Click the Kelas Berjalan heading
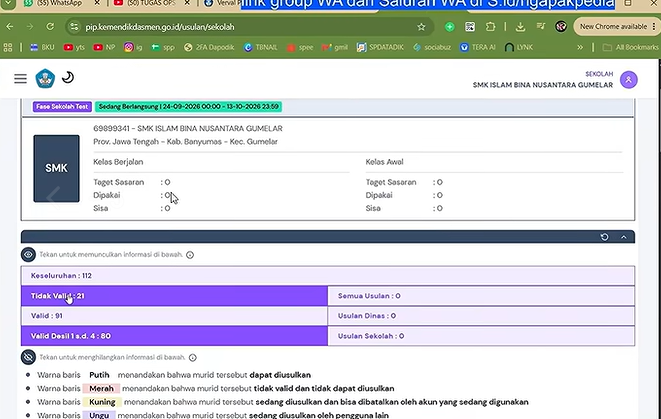The height and width of the screenshot is (419, 661). (x=118, y=162)
